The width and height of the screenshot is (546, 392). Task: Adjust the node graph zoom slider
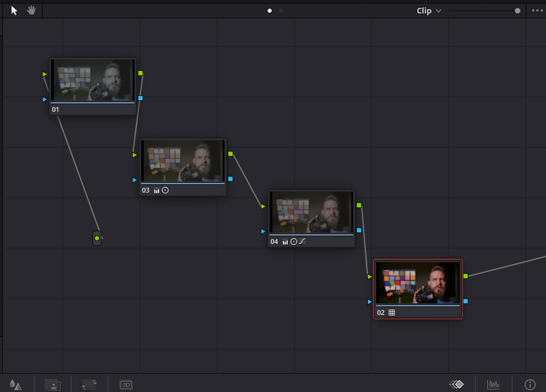tap(518, 11)
